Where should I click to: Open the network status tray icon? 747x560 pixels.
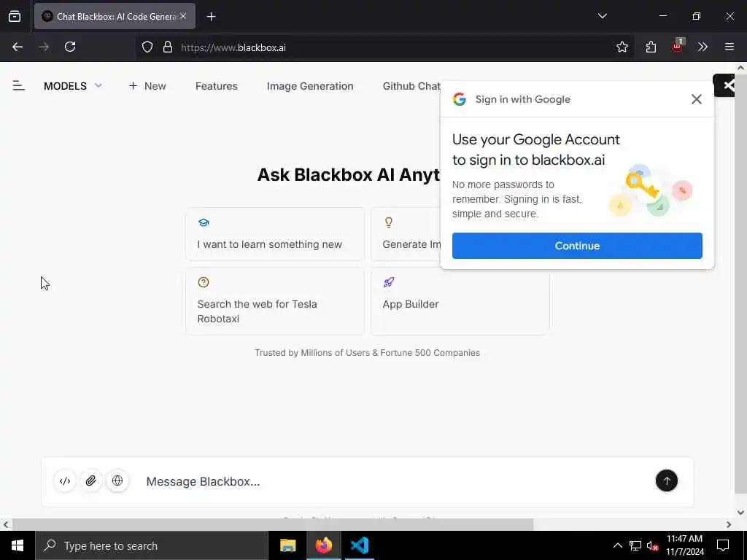coord(635,545)
